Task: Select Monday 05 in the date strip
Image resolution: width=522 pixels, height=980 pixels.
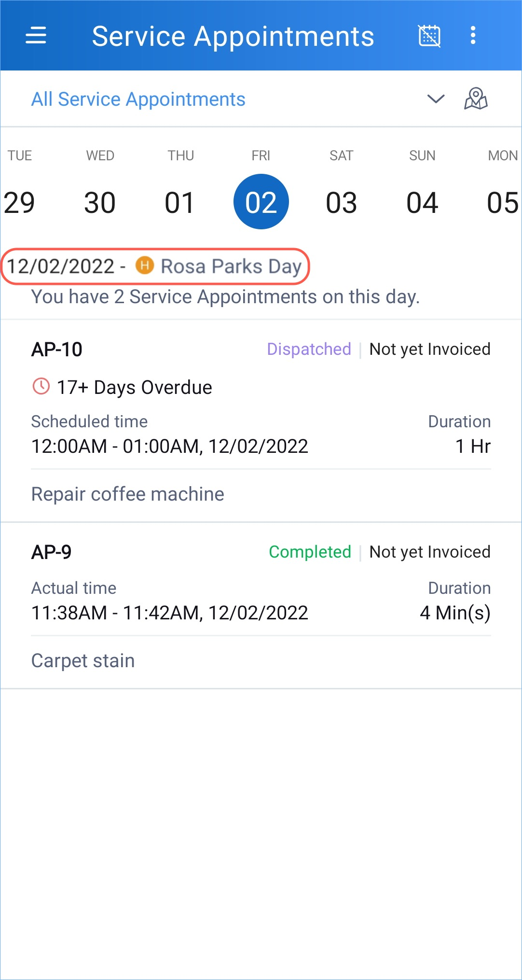Action: tap(502, 202)
